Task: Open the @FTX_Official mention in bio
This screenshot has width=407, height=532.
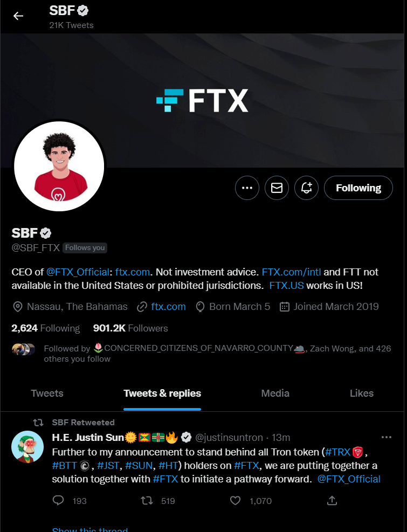Action: click(x=78, y=272)
